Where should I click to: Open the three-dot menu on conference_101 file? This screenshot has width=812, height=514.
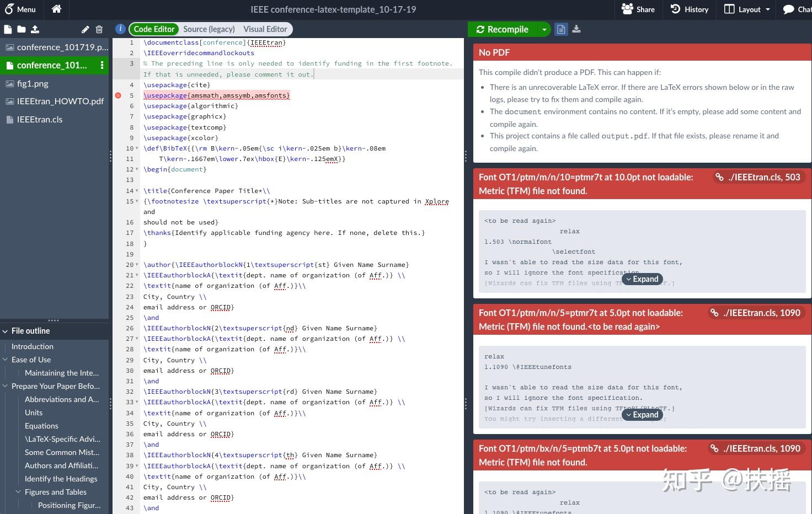pyautogui.click(x=101, y=66)
